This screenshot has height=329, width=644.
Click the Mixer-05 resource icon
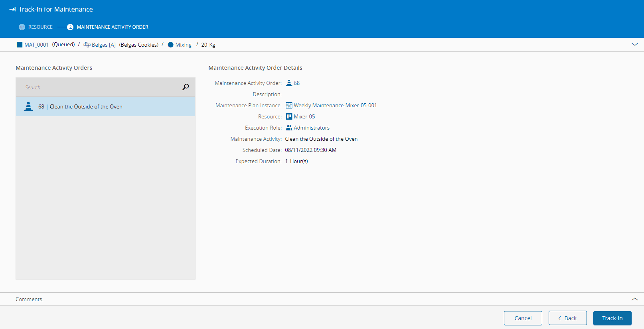[x=289, y=116]
